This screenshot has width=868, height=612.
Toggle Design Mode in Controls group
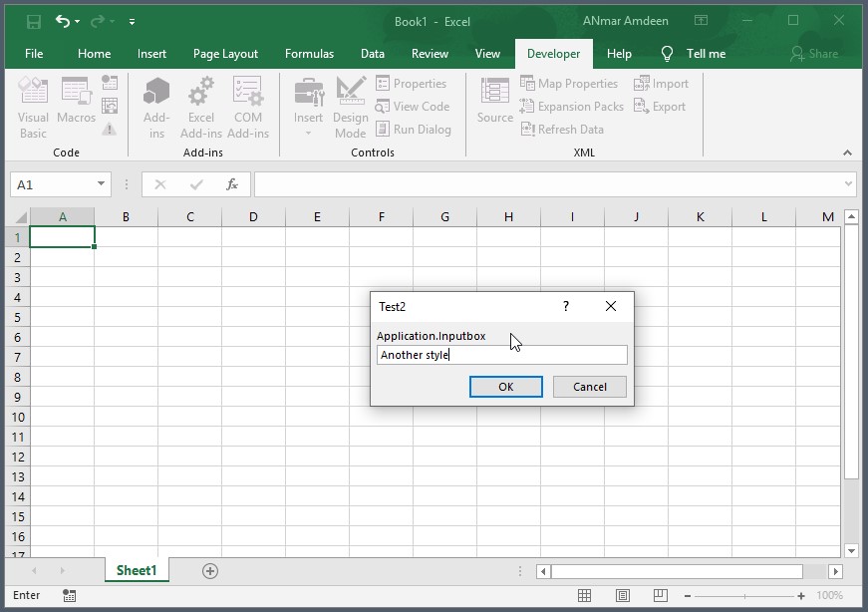350,108
